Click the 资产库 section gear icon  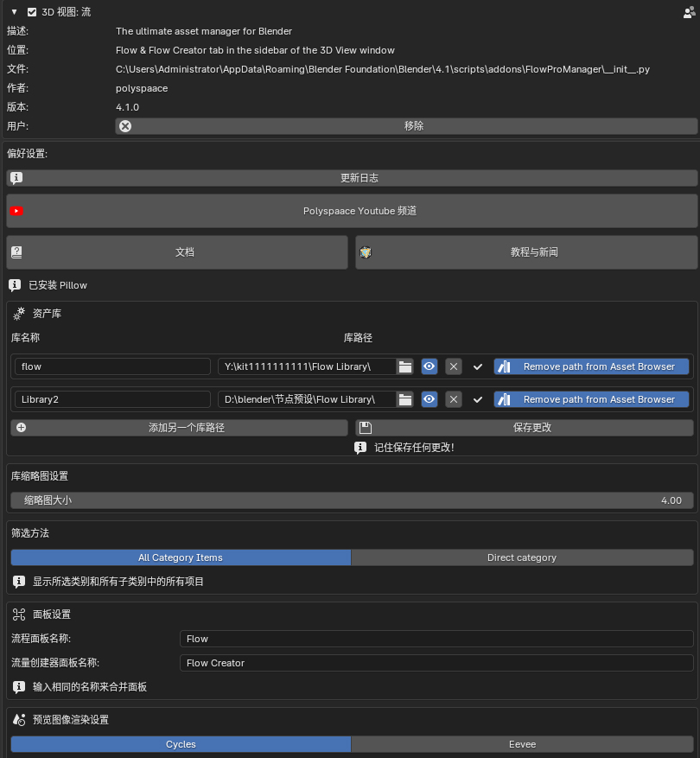coord(19,314)
